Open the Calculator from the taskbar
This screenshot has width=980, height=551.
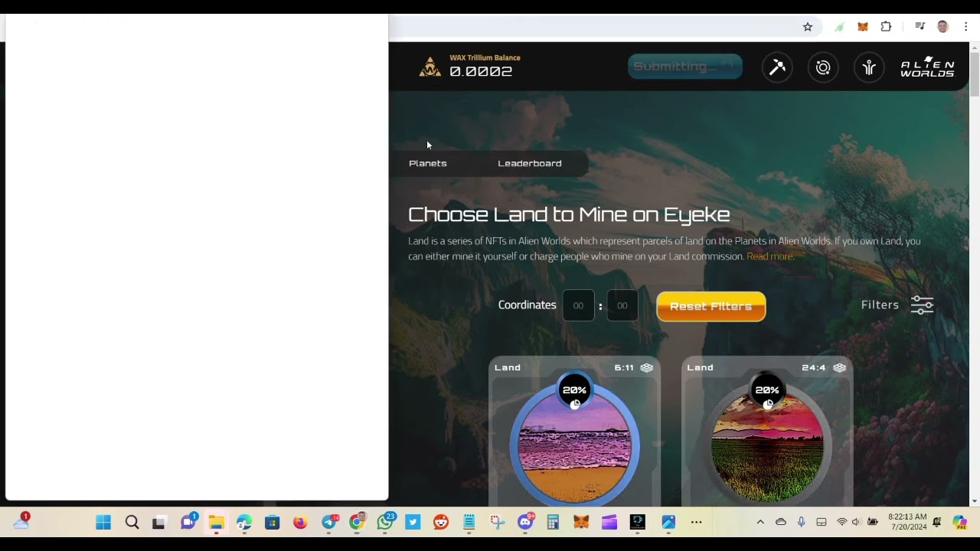[x=554, y=523]
